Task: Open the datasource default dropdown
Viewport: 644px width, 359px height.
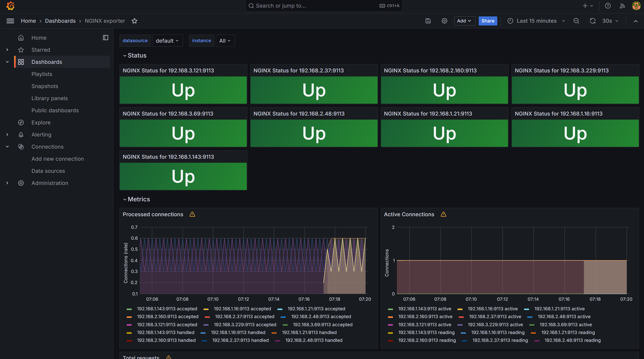Action: tap(167, 41)
